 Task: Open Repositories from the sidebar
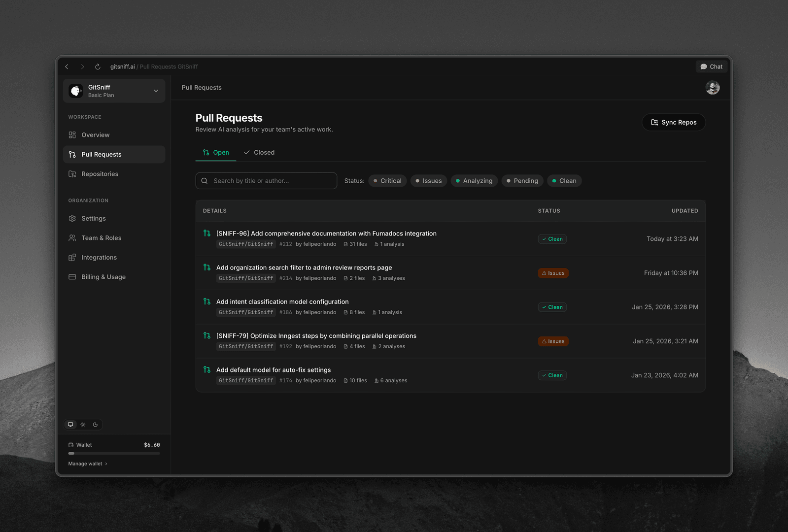(114, 174)
